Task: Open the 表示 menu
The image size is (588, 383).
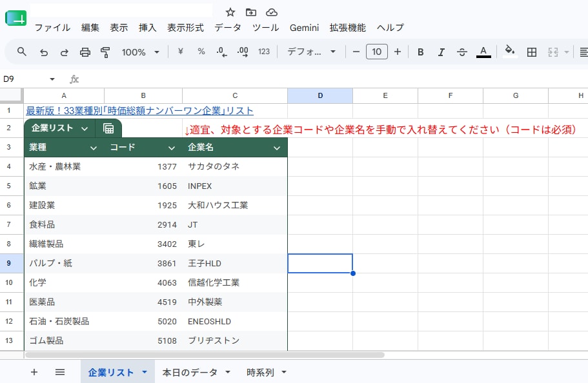Action: (x=119, y=28)
